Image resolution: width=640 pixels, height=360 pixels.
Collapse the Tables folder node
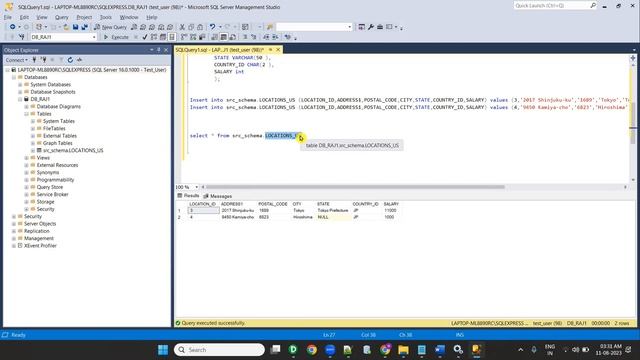[x=27, y=114]
